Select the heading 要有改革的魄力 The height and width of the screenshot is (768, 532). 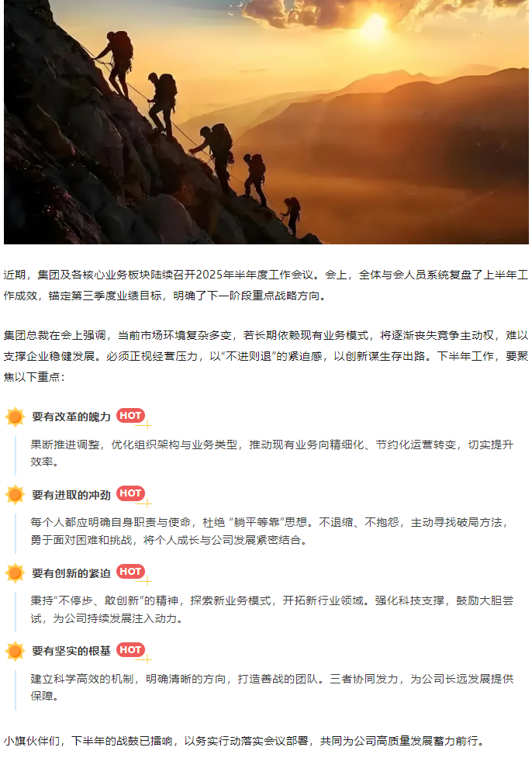point(71,417)
